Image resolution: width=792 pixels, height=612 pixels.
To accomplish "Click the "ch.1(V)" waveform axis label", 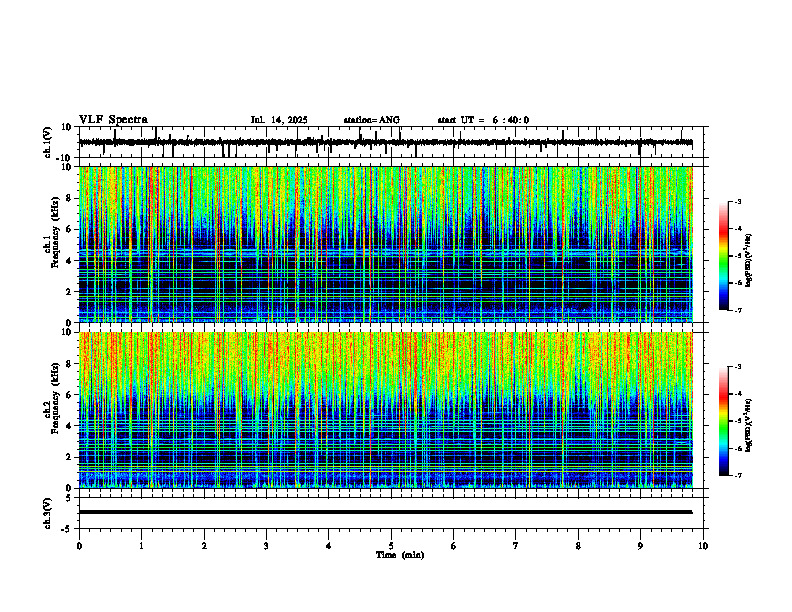I will coord(47,142).
